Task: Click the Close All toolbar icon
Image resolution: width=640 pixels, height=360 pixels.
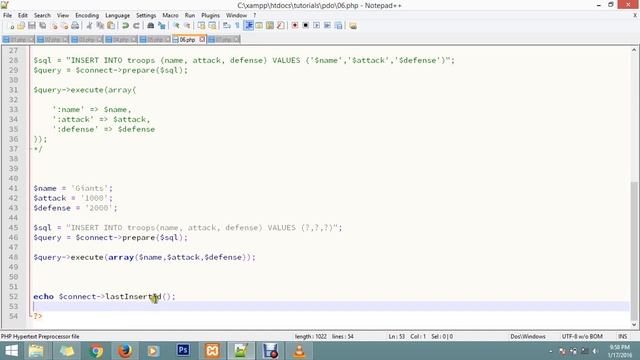Action: click(x=64, y=26)
